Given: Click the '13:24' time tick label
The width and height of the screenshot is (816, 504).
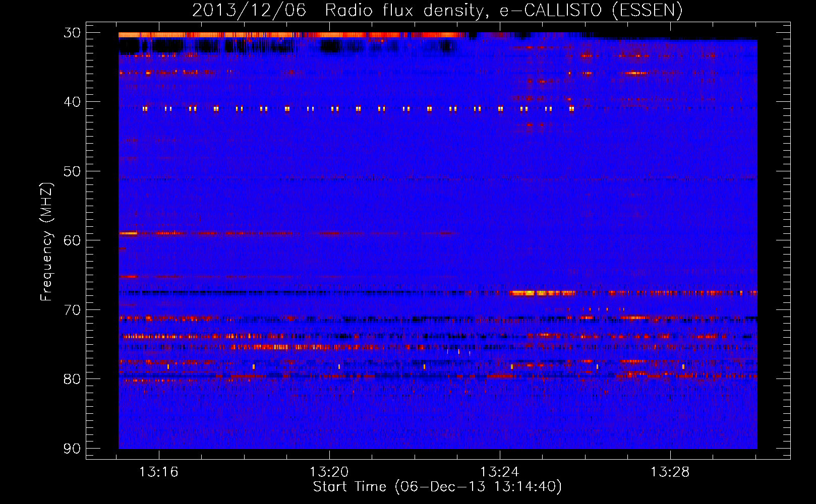Looking at the screenshot, I should (500, 472).
